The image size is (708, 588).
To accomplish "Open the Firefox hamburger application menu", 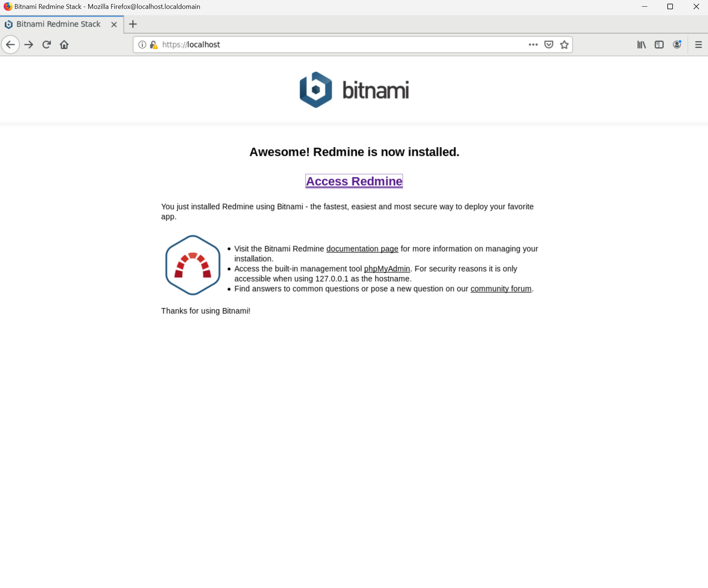I will [698, 45].
